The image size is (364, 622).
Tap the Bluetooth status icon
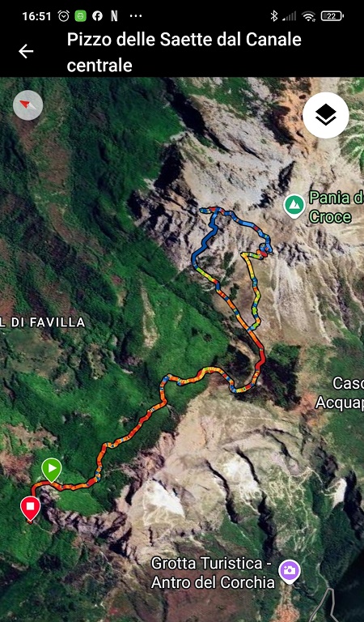click(273, 16)
